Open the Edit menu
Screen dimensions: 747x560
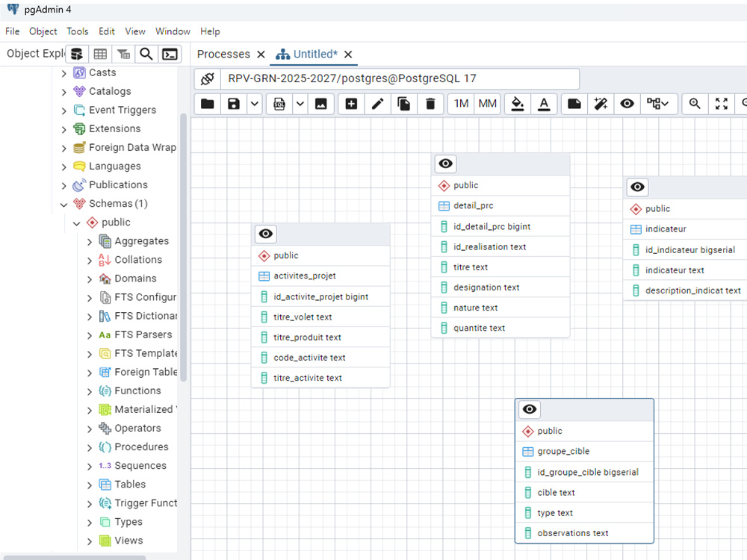point(107,31)
